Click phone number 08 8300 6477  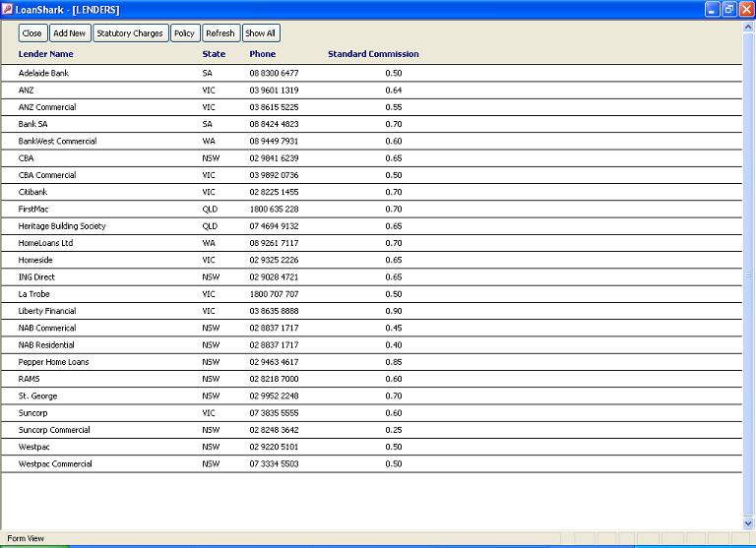click(x=274, y=73)
